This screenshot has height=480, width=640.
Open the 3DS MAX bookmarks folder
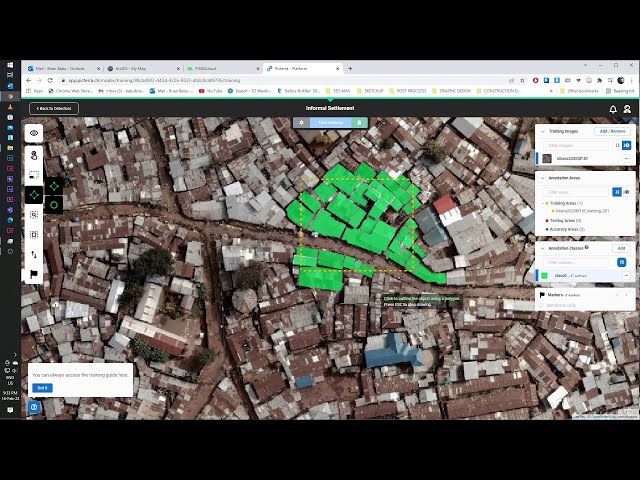338,91
